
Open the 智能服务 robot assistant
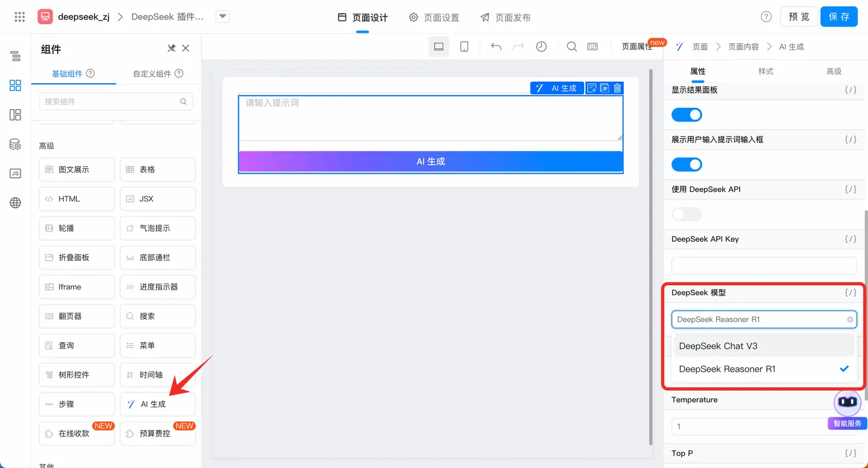click(848, 403)
